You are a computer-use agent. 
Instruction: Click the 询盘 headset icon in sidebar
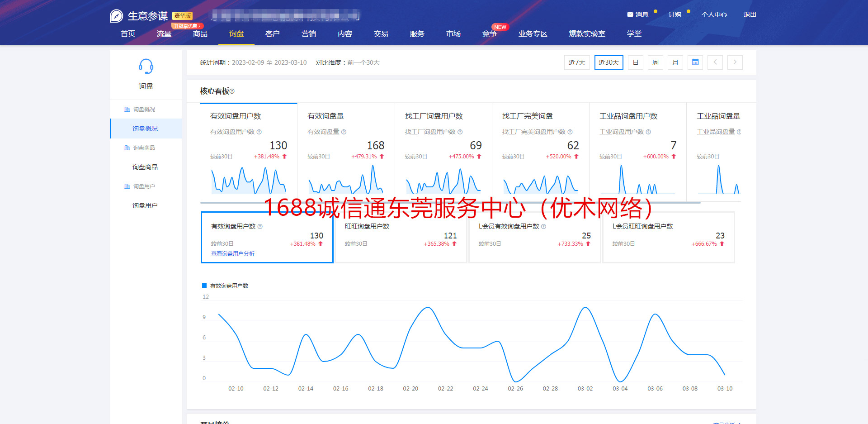(x=146, y=67)
